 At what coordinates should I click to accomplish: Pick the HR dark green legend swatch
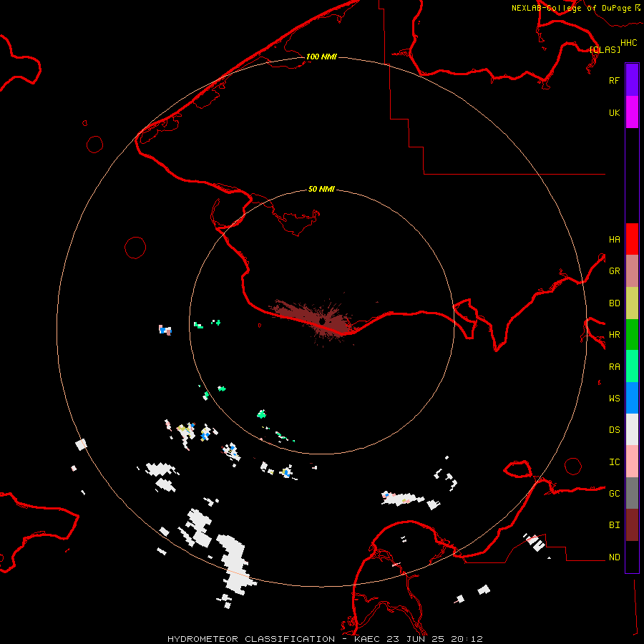[632, 334]
